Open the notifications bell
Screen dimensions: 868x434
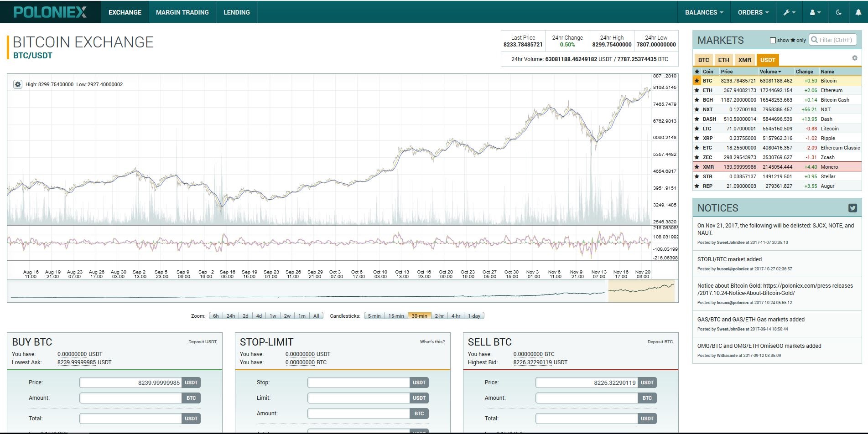[858, 12]
